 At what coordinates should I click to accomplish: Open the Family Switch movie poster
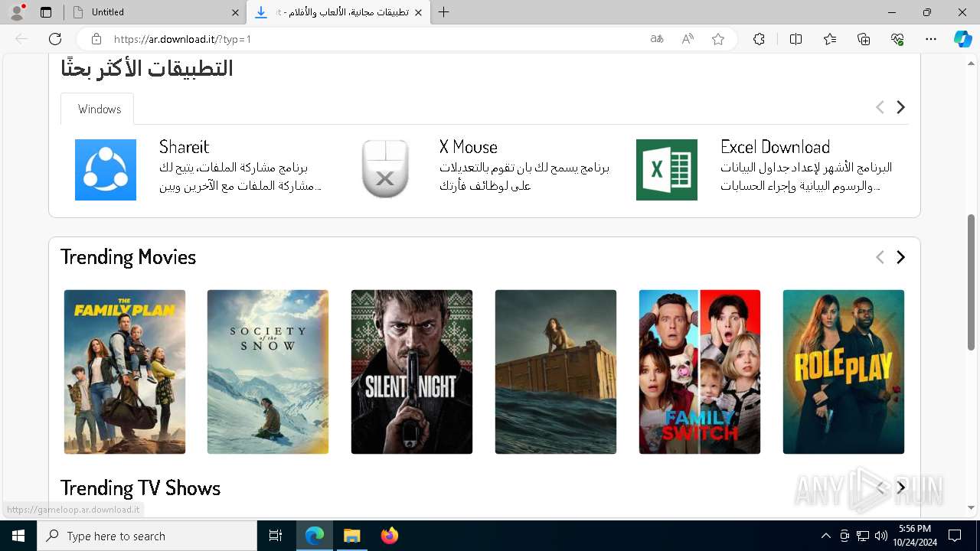pos(700,372)
